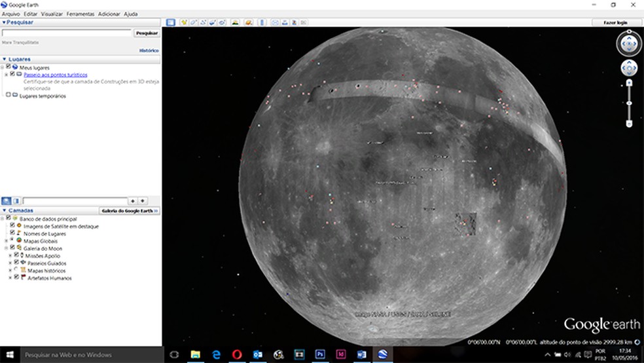Click the add polygon tool icon
The height and width of the screenshot is (363, 644).
coord(194,23)
